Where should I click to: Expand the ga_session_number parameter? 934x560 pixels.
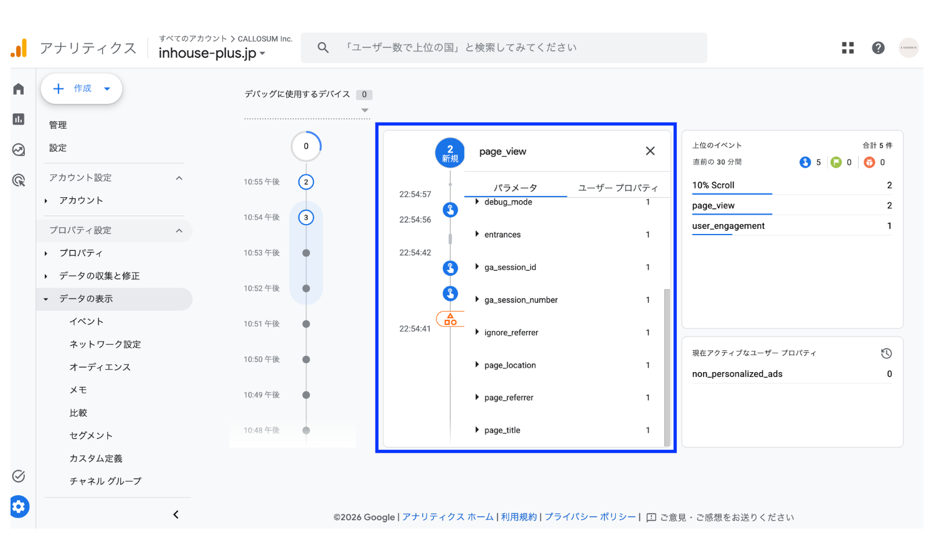[x=477, y=299]
